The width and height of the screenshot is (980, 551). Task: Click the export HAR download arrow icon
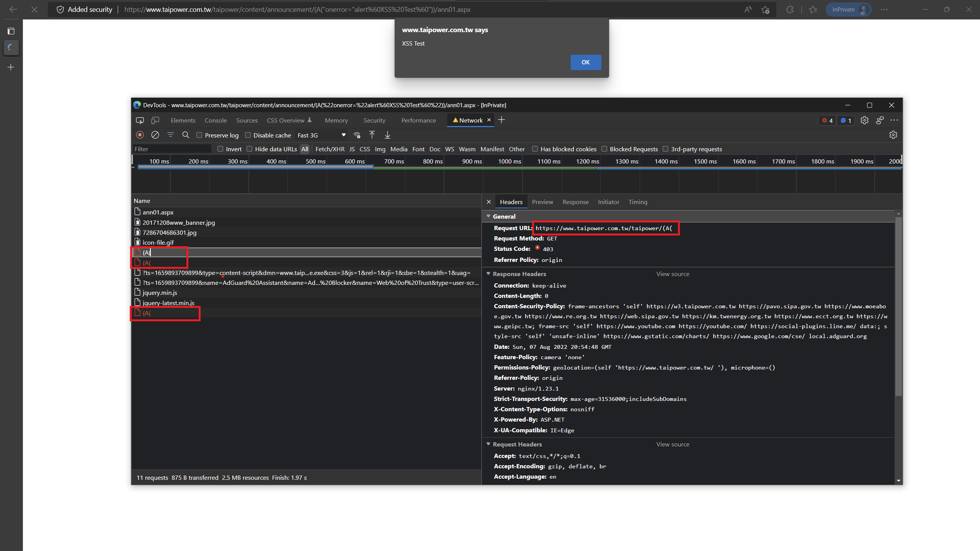(387, 135)
